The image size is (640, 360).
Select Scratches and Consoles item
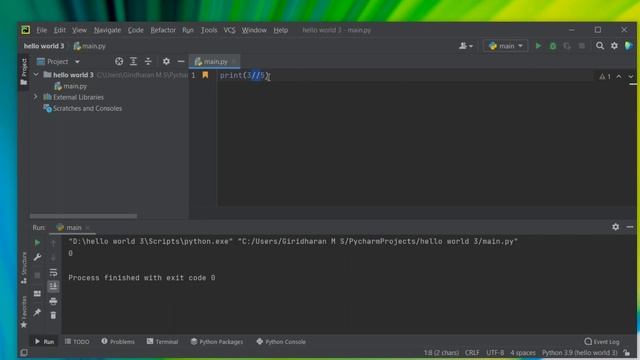tap(82, 108)
